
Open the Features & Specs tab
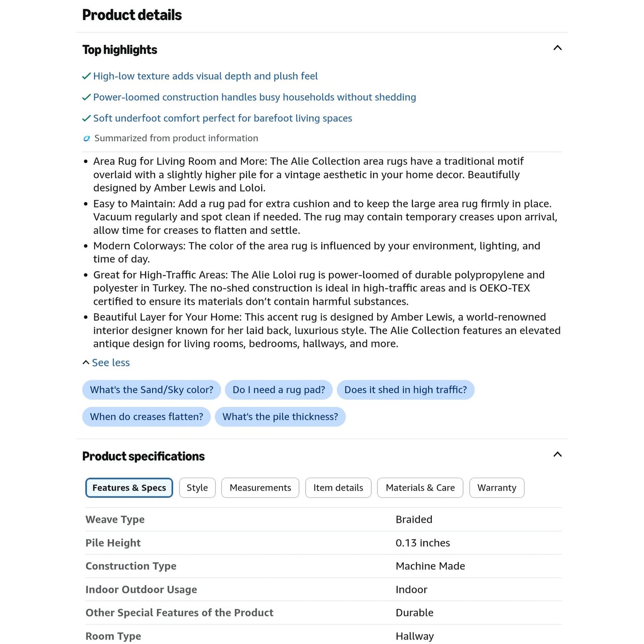[x=129, y=488]
